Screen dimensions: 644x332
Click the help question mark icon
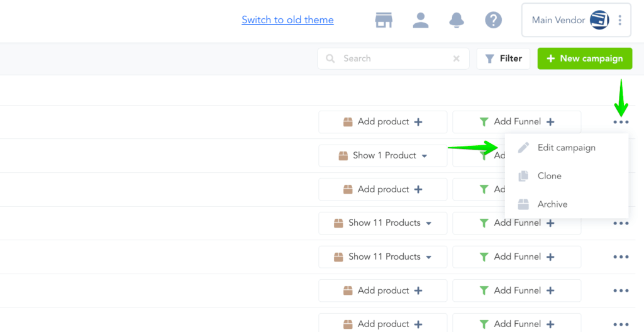(x=493, y=20)
